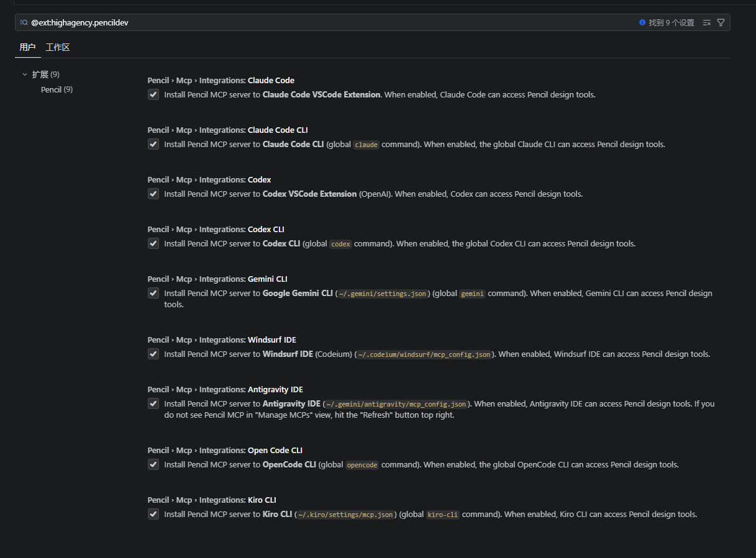Select Pencil (9) in settings tree
The height and width of the screenshot is (558, 756).
[x=57, y=89]
